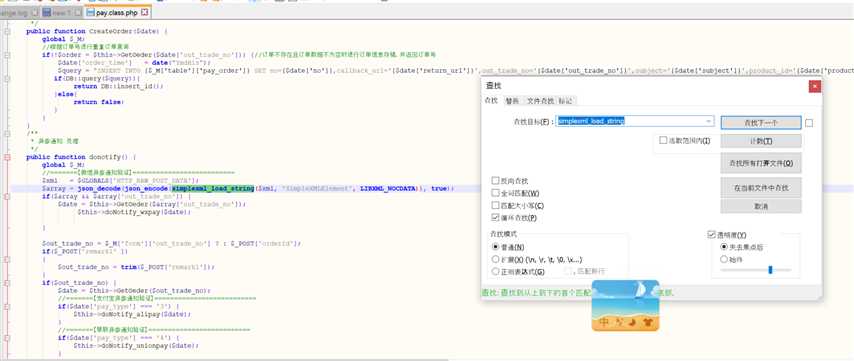Collapse the red donotify function fold marker
The height and width of the screenshot is (361, 854).
click(x=7, y=157)
